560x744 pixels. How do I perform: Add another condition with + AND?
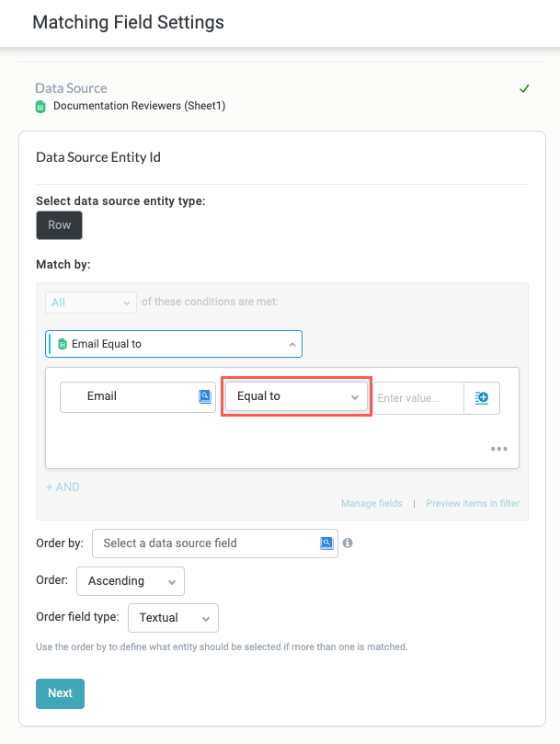click(x=63, y=486)
